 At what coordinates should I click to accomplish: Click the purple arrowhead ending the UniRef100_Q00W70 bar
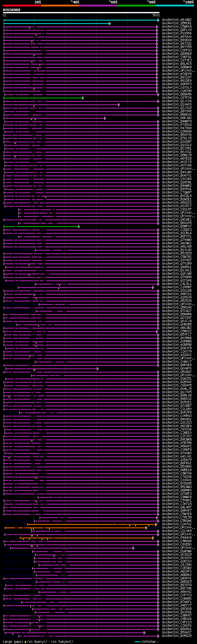pyautogui.click(x=98, y=369)
